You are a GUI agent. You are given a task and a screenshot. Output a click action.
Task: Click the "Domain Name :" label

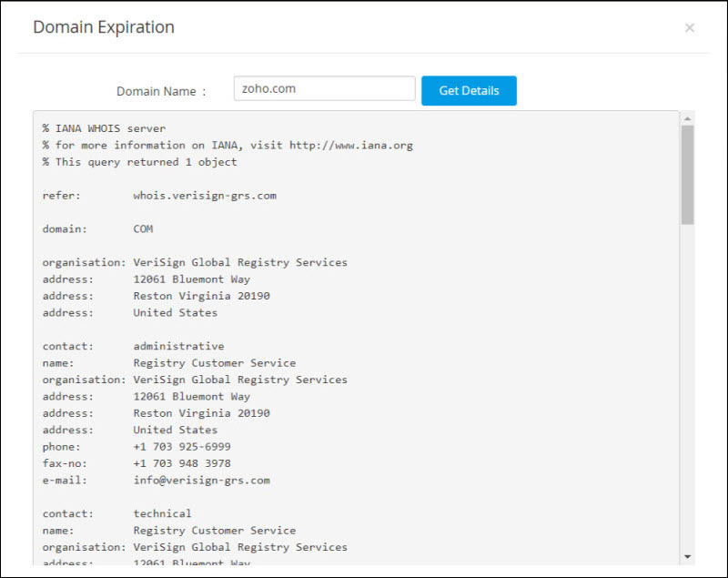161,91
